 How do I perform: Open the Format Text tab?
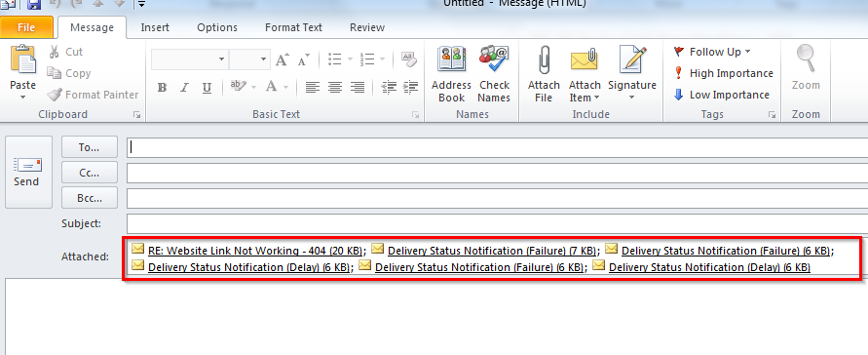coord(293,27)
